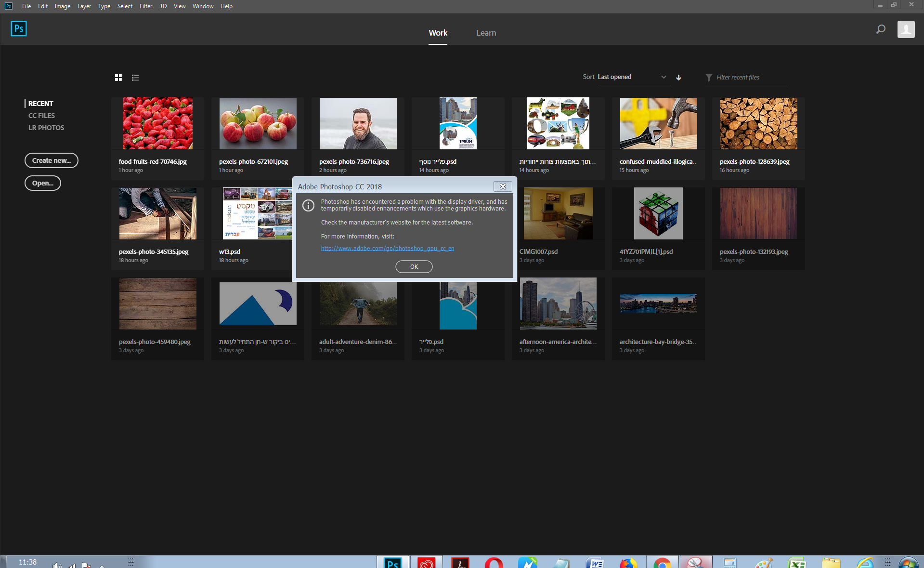Viewport: 924px width, 568px height.
Task: Click file name pexels-photo-345135.jpeg
Action: [x=154, y=251]
